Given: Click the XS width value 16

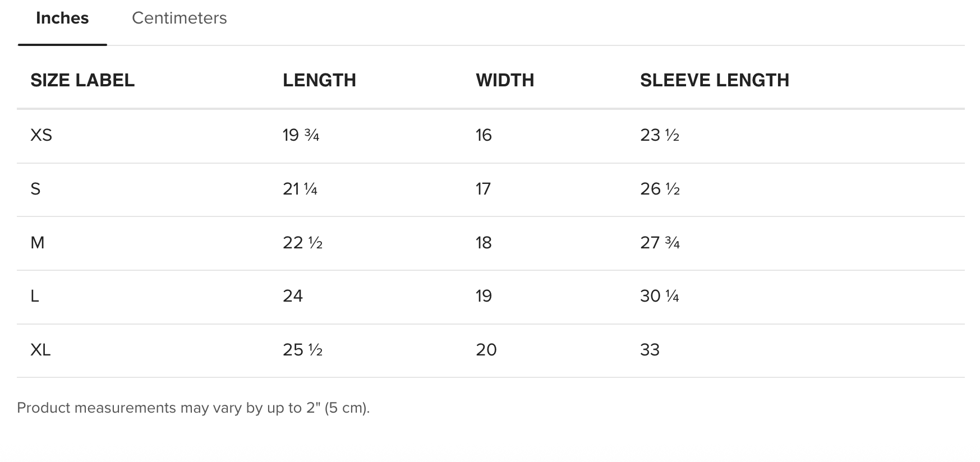Looking at the screenshot, I should coord(484,135).
